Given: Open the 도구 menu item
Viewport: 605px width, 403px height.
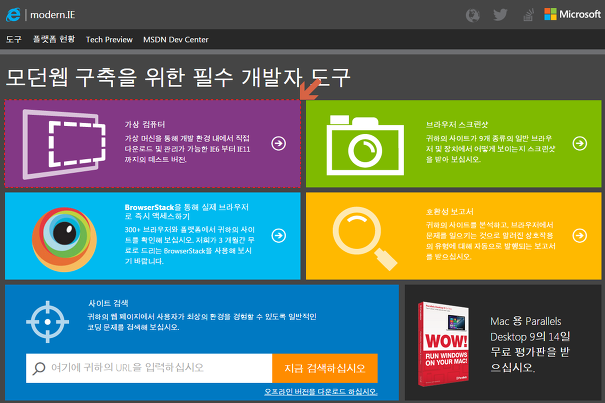Looking at the screenshot, I should click(x=14, y=39).
